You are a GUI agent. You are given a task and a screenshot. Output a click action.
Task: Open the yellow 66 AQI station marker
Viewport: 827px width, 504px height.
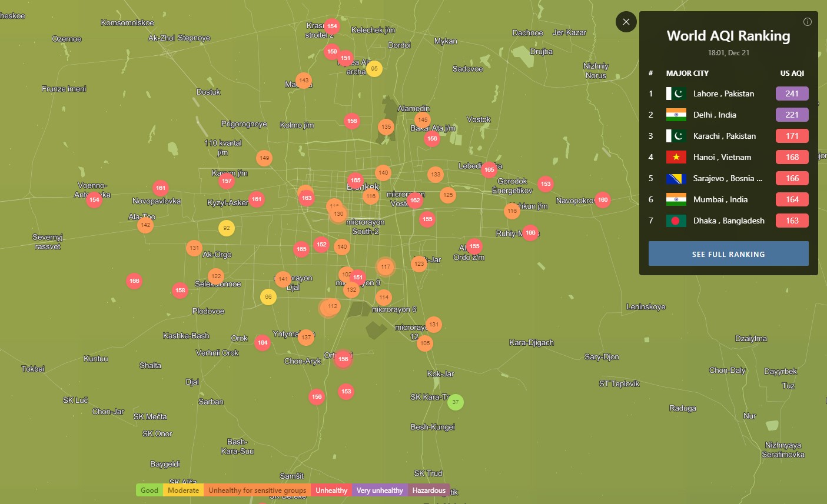coord(268,297)
